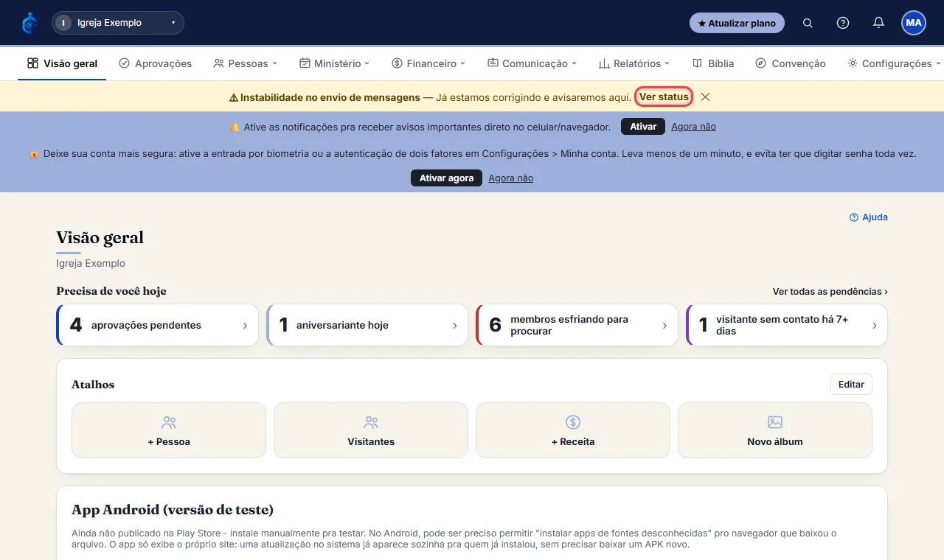944x560 pixels.
Task: Click the app logo in top-left corner
Action: [x=29, y=23]
